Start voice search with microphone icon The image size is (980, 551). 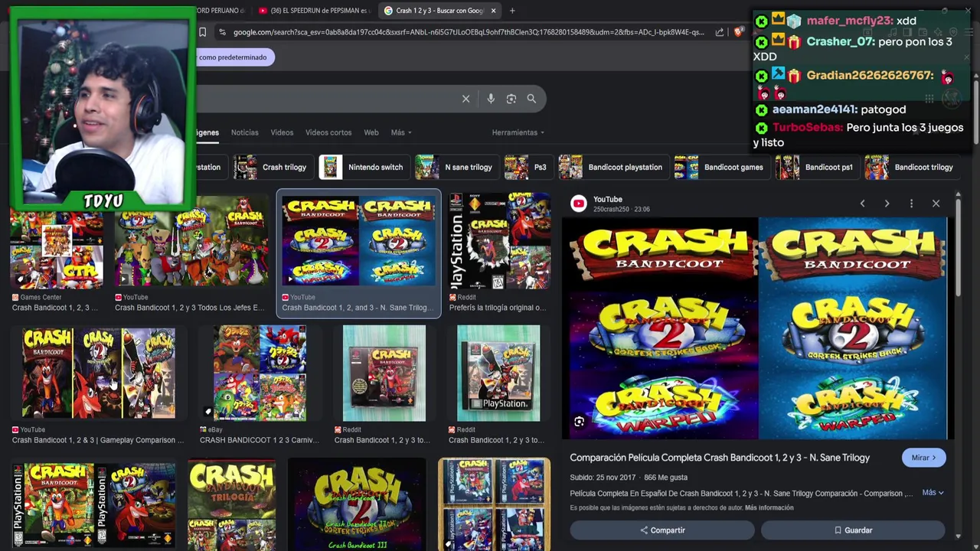pyautogui.click(x=491, y=99)
